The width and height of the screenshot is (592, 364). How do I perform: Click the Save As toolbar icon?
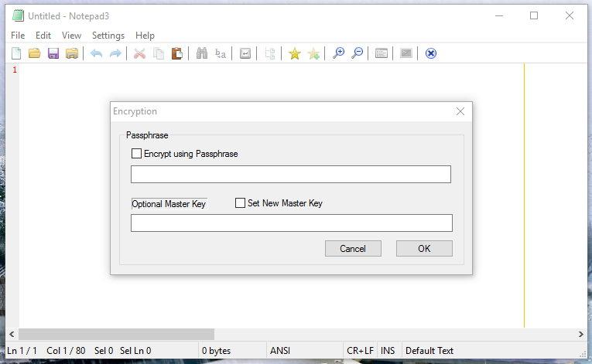(72, 53)
